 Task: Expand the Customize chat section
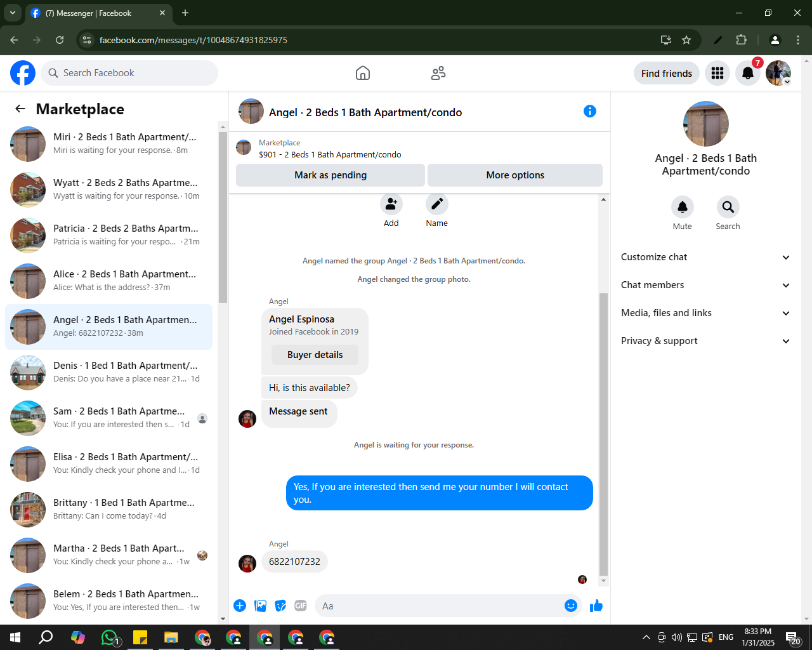coord(706,257)
